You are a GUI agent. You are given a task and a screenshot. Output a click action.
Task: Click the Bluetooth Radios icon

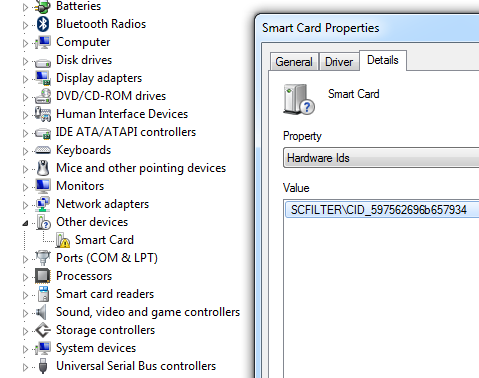[43, 24]
